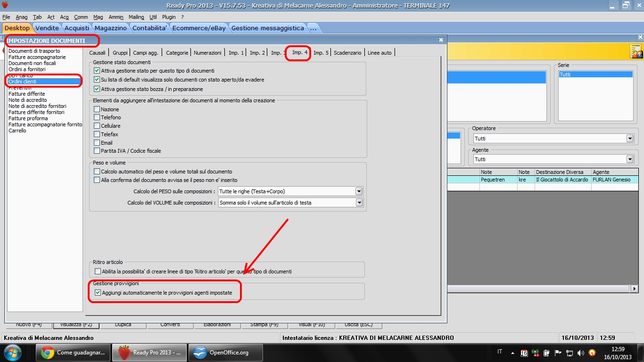
Task: Open the Operatore dropdown
Action: click(x=630, y=139)
